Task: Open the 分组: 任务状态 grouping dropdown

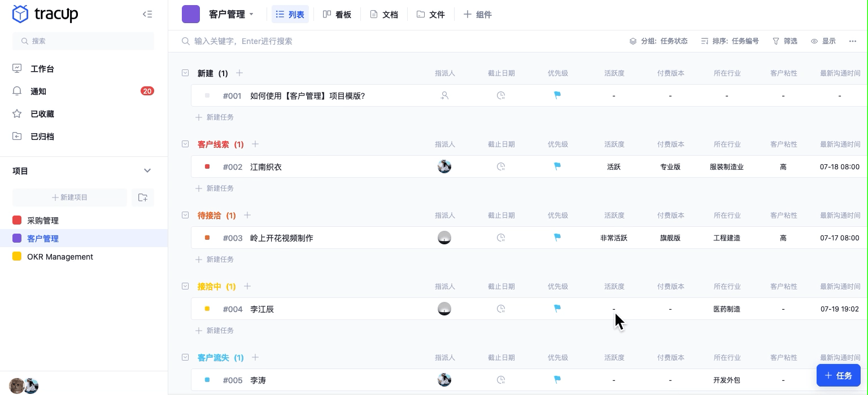Action: tap(658, 41)
